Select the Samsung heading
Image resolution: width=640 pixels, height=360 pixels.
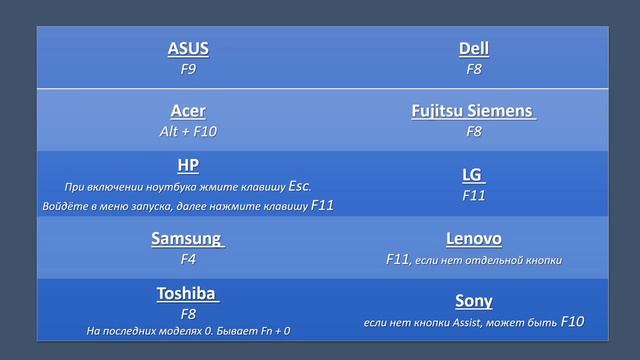pos(188,239)
